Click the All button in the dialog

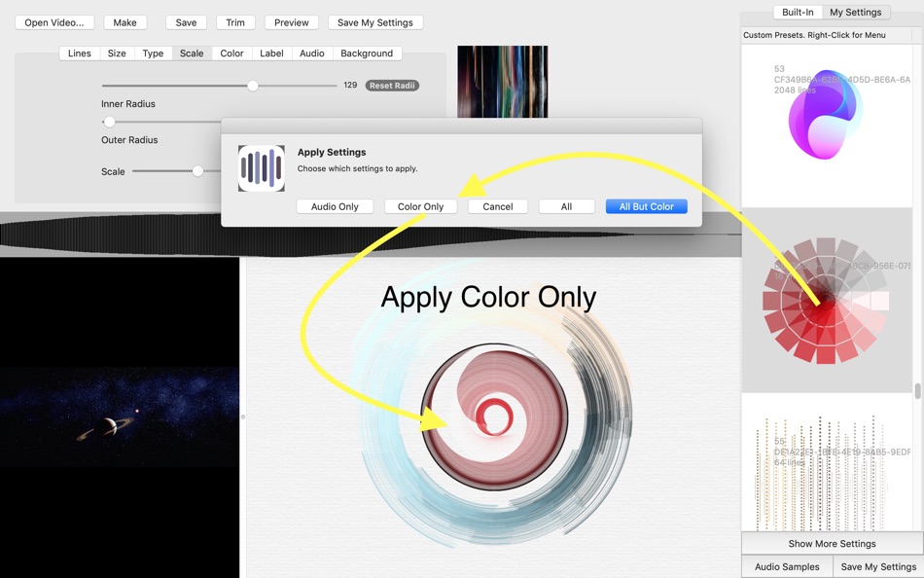point(566,206)
